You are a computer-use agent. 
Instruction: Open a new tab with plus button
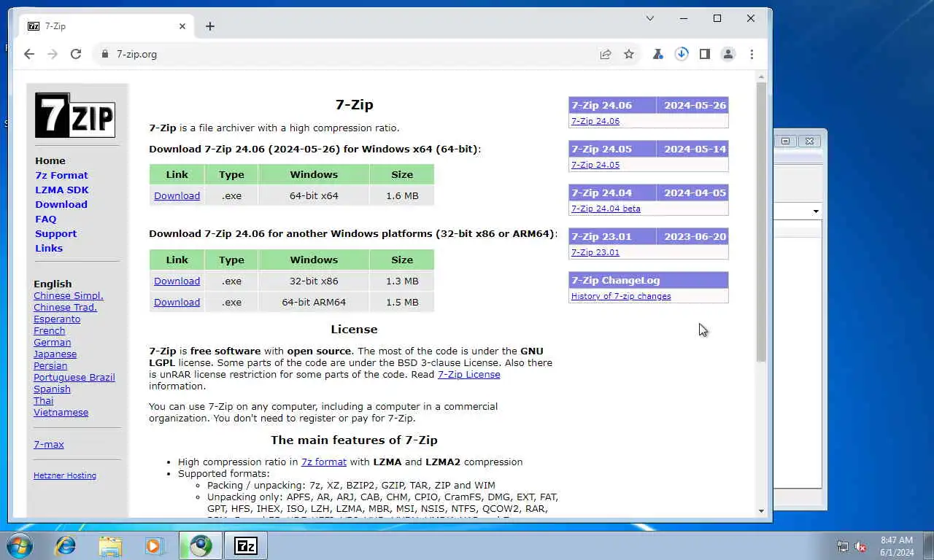[x=210, y=26]
